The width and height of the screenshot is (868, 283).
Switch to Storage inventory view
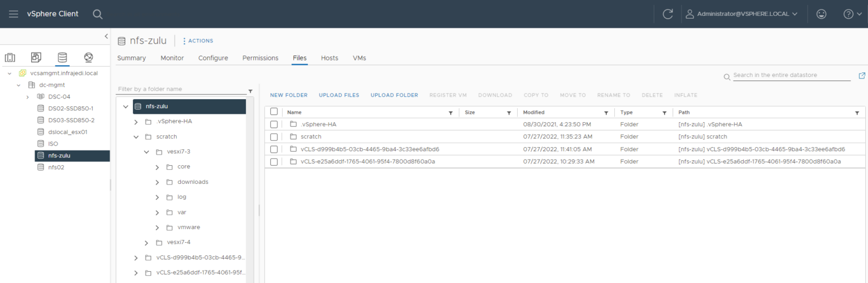[62, 57]
